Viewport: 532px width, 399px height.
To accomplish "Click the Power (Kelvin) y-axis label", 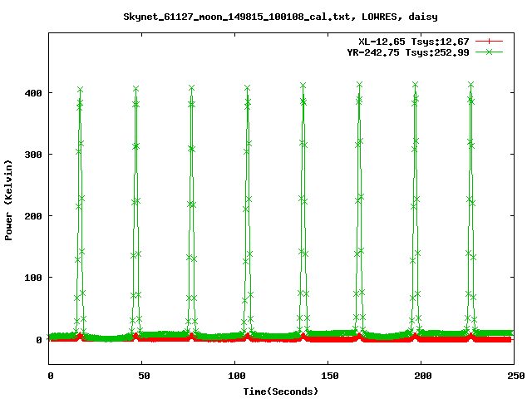I will [x=8, y=199].
